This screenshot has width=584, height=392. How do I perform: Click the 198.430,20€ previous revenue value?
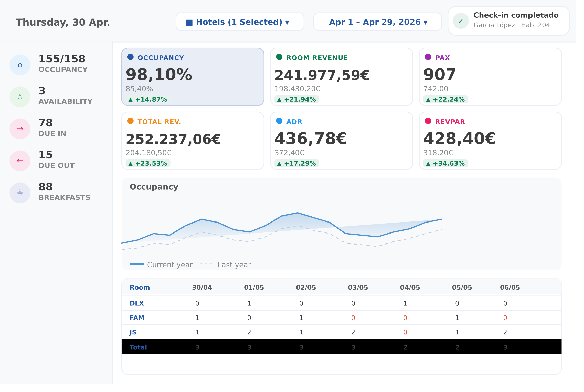[x=297, y=89]
